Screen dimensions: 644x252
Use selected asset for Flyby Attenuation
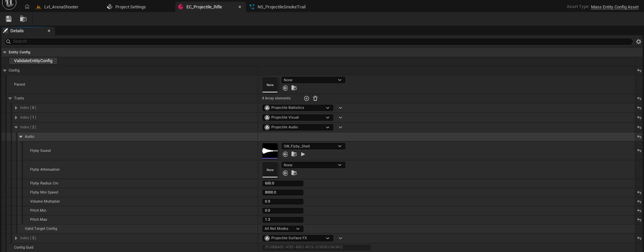tap(285, 173)
